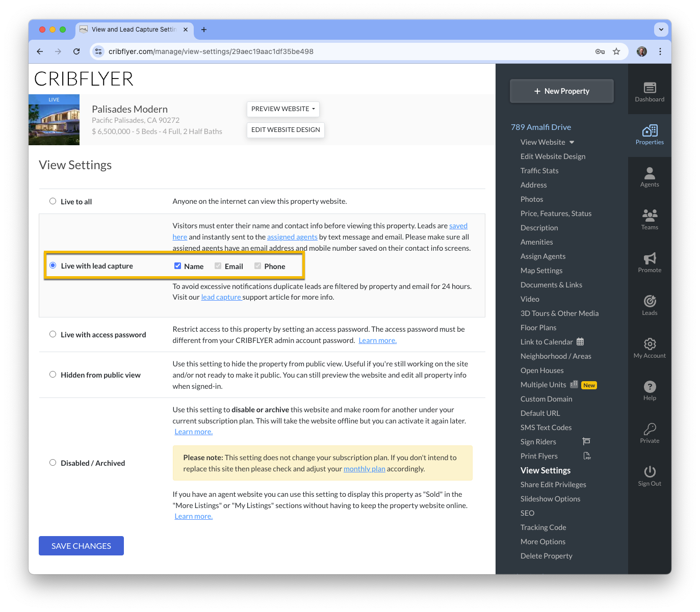Screen dimensions: 700x612
Task: Click the browser forward arrow
Action: coord(58,51)
